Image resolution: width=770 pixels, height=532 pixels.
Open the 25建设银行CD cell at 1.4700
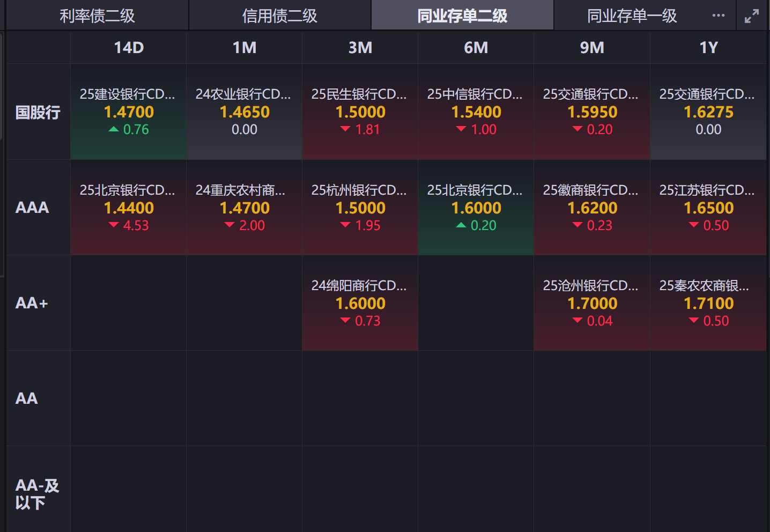point(129,112)
